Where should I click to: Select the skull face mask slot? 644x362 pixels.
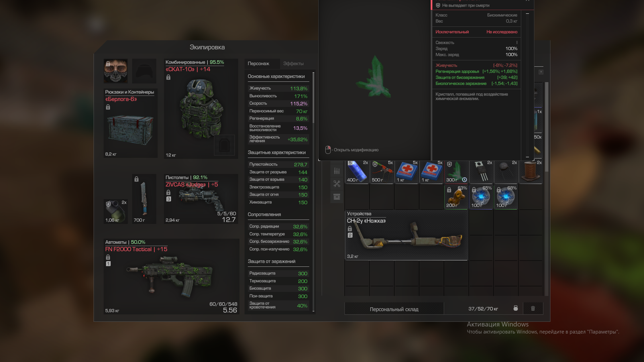pos(115,71)
